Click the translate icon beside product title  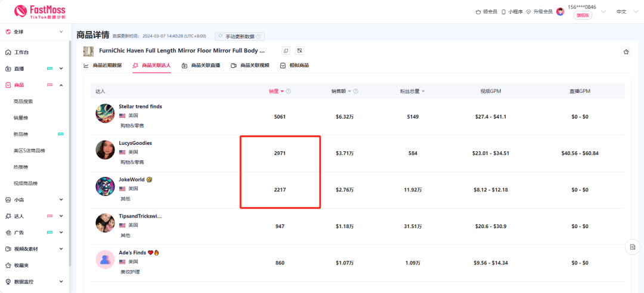click(300, 51)
